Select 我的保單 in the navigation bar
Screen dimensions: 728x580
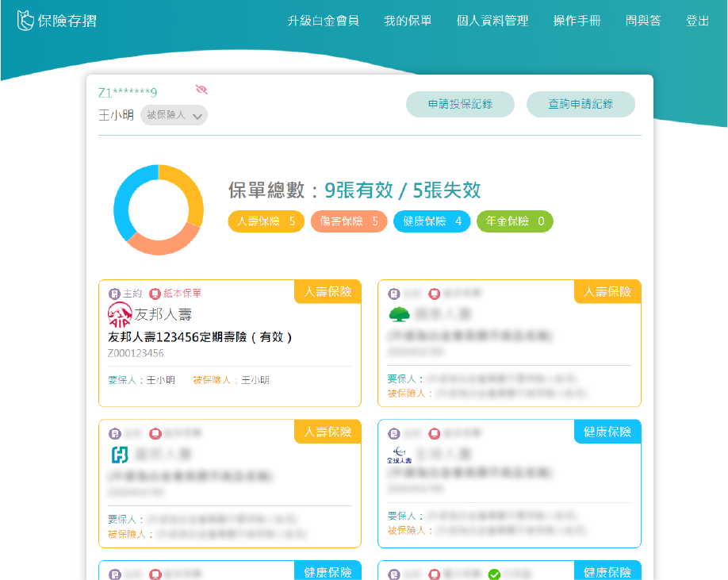(x=407, y=21)
